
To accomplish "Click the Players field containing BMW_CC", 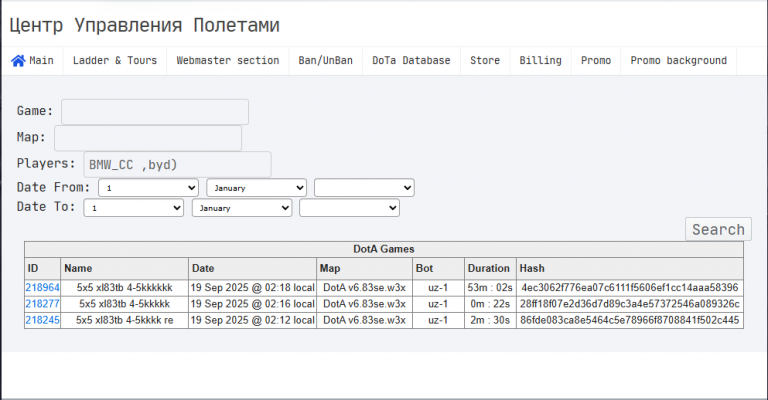I will pyautogui.click(x=177, y=165).
